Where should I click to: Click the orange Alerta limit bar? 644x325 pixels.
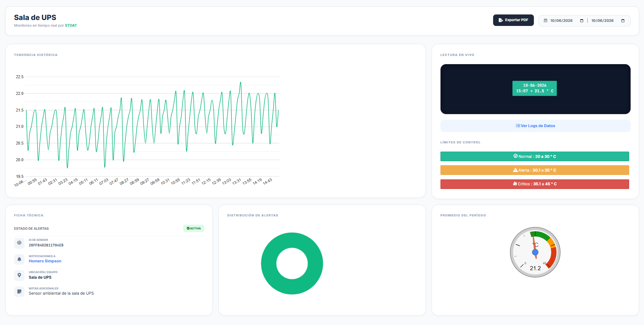[x=535, y=170]
